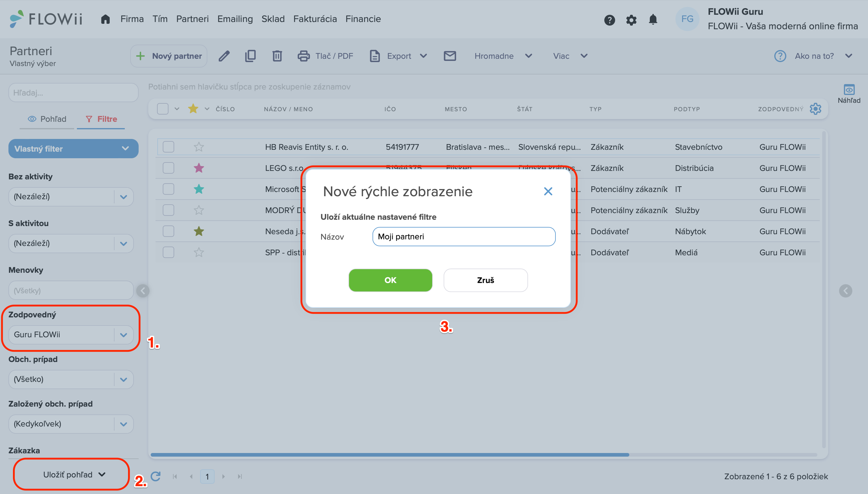Filter by yellow star in header
Image resolution: width=868 pixels, height=494 pixels.
point(193,109)
